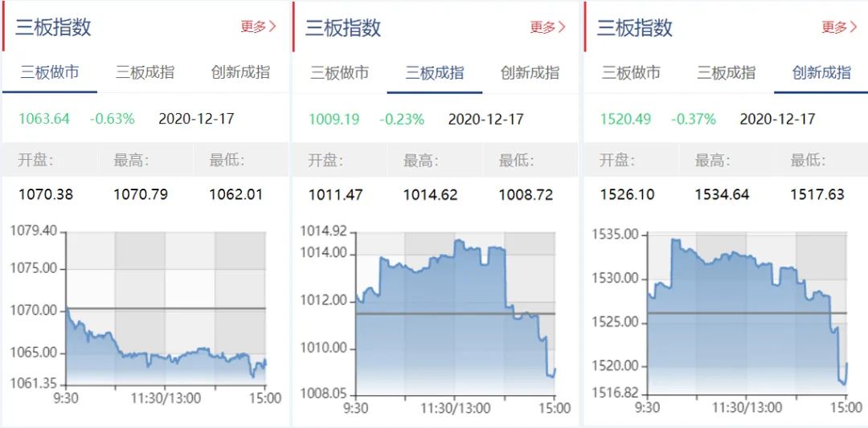
Task: Select the active 创新成指 tab above 1520.49
Action: (821, 73)
